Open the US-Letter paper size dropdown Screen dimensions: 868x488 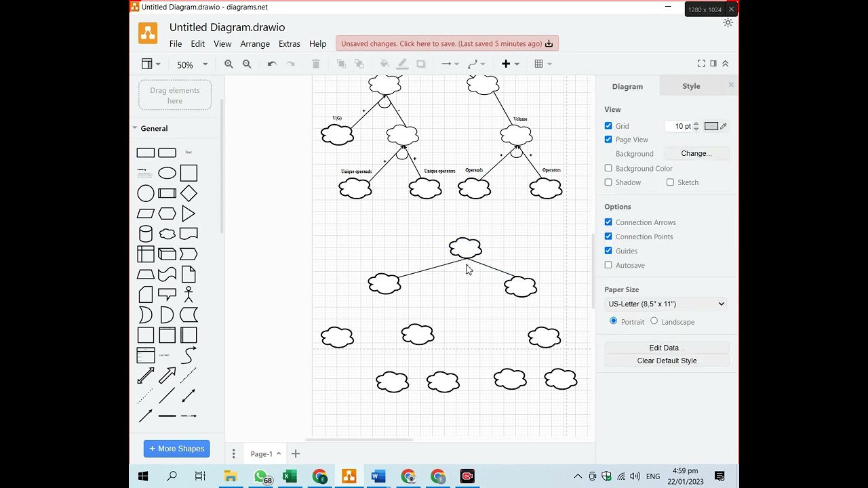[666, 304]
